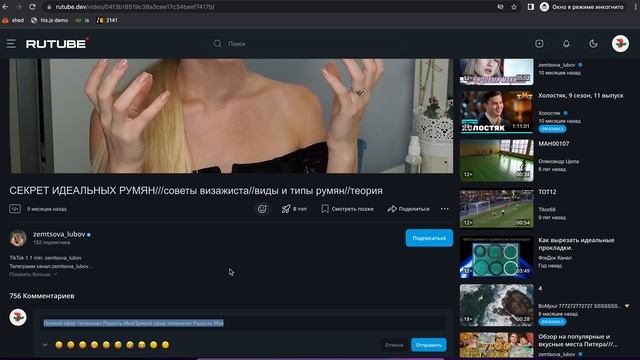Click 'Обзор на популярные и вкусные места' title
This screenshot has height=360, width=640.
[x=578, y=340]
